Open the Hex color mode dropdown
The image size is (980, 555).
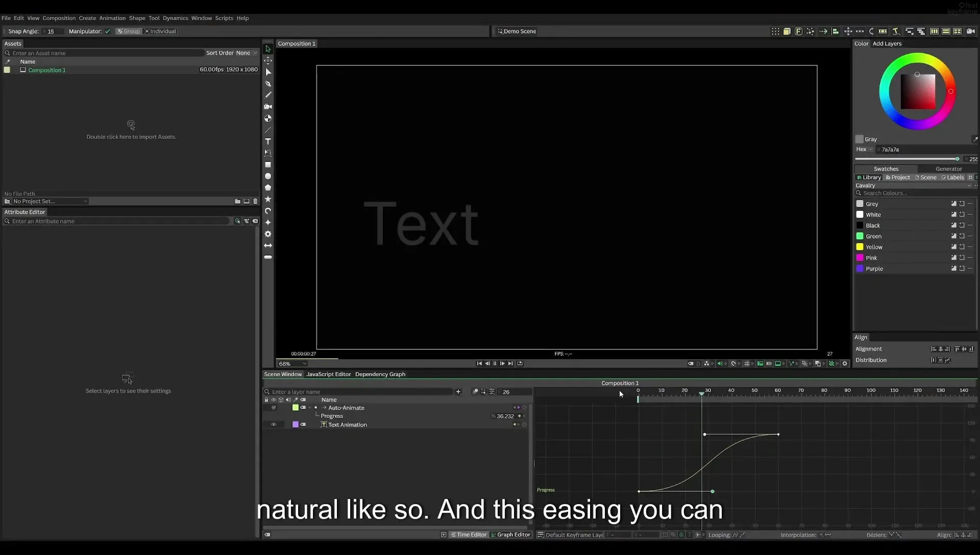click(865, 149)
